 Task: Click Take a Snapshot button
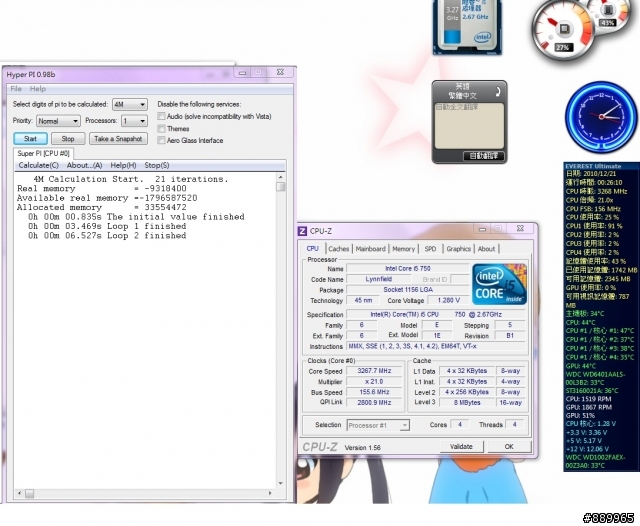[118, 139]
